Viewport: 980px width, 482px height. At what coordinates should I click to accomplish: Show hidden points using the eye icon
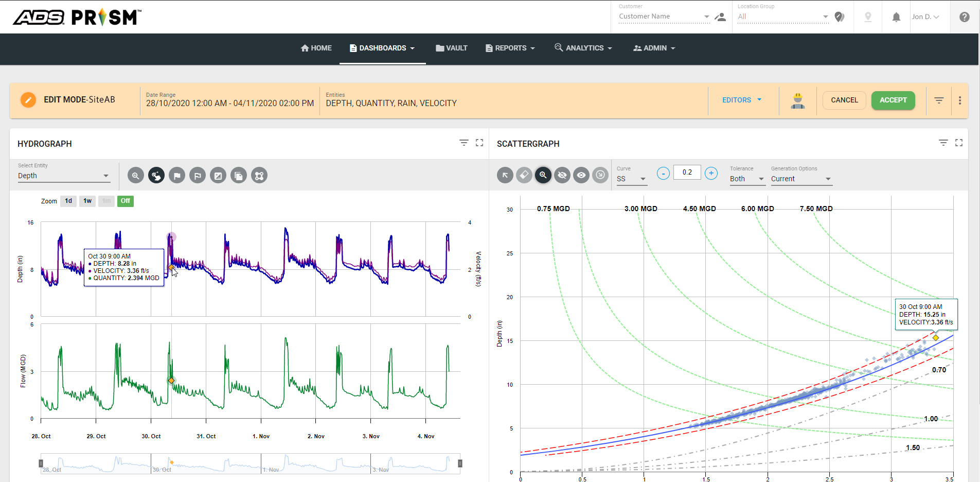pos(581,175)
